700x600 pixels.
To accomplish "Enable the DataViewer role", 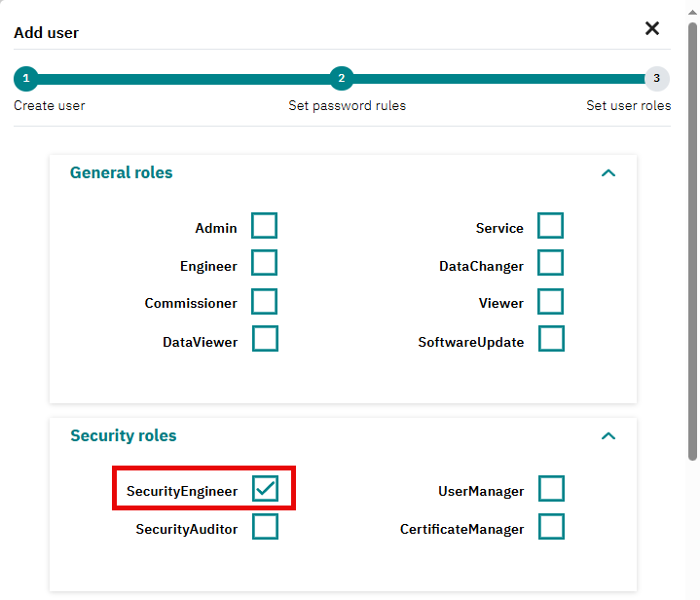I will (x=265, y=339).
